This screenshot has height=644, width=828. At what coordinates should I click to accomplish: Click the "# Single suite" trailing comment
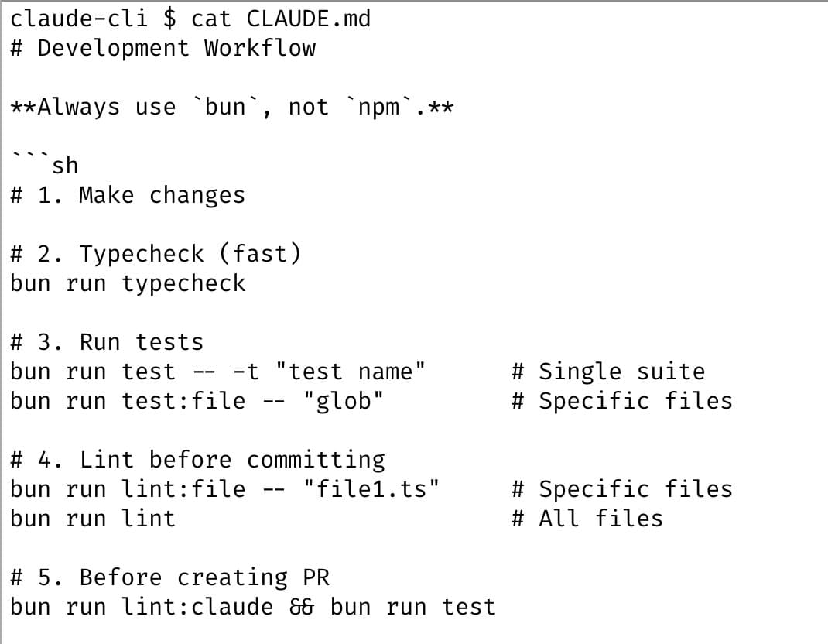point(608,372)
